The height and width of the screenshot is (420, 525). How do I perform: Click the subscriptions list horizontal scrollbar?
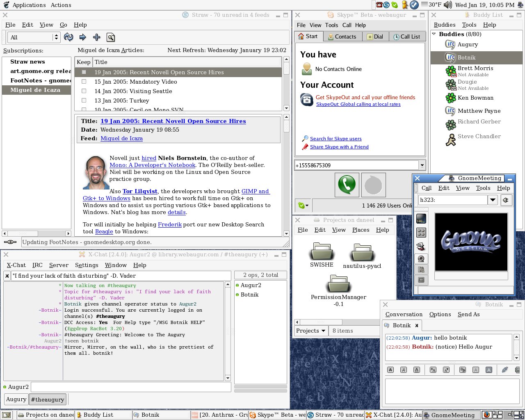pyautogui.click(x=37, y=233)
